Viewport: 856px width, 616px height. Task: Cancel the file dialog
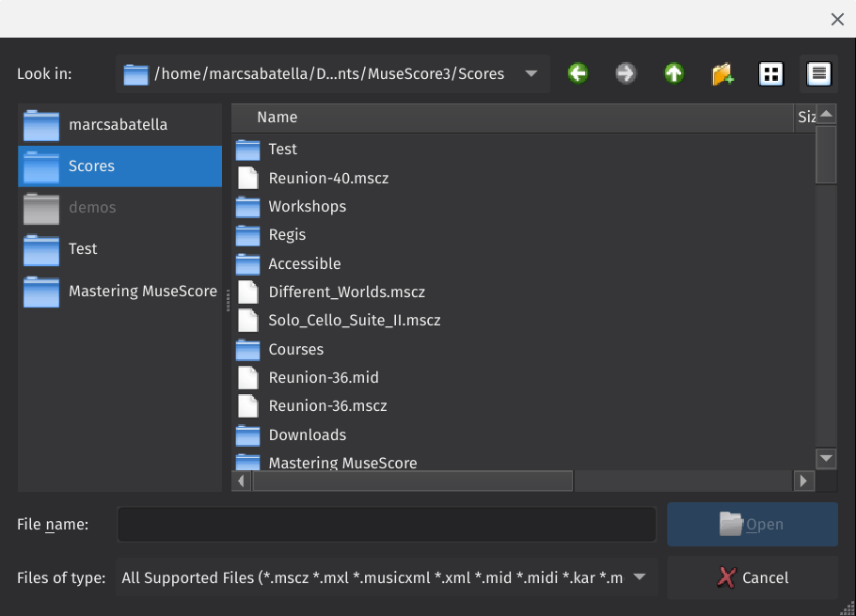pyautogui.click(x=752, y=577)
